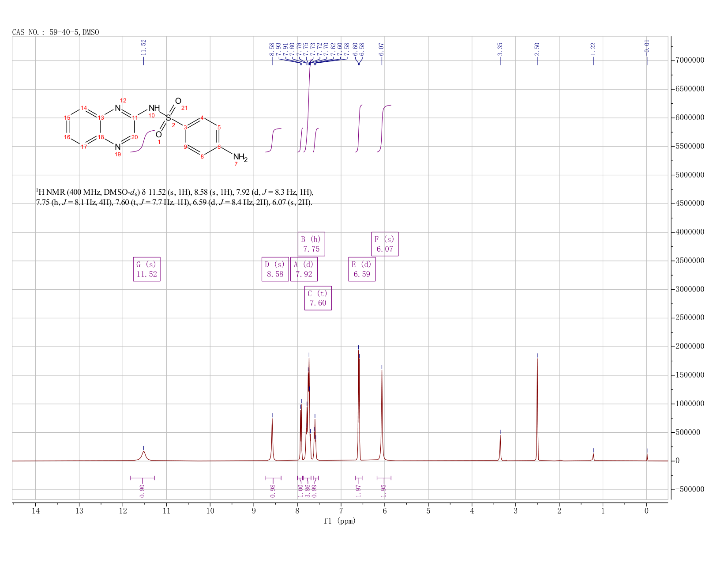This screenshot has width=728, height=563.
Task: Click the DMSO peak label 2.50
Action: point(537,49)
